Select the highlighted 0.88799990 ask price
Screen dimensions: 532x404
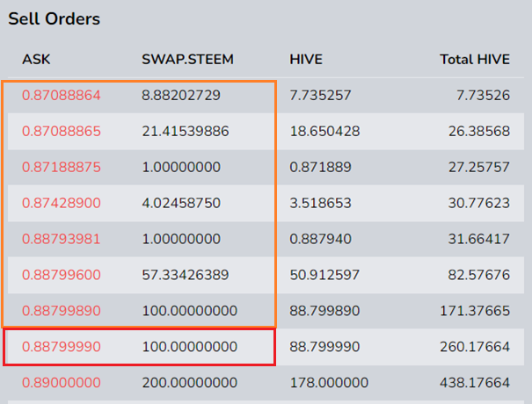(x=62, y=347)
